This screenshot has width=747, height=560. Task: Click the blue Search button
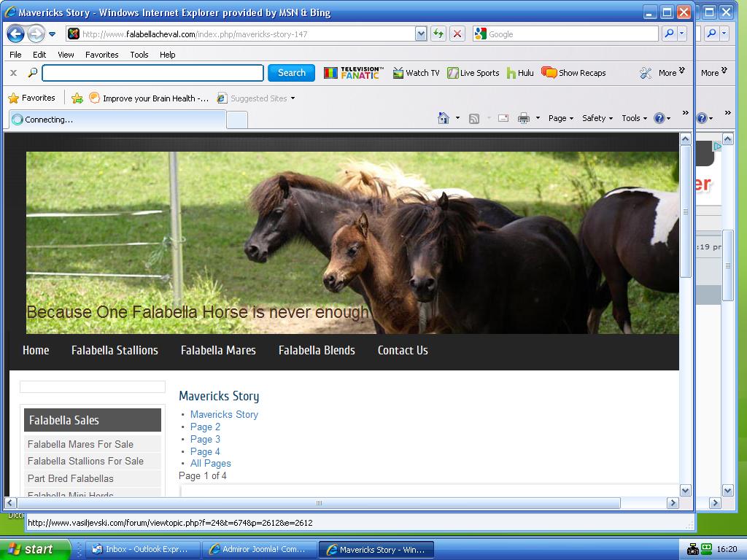[292, 73]
